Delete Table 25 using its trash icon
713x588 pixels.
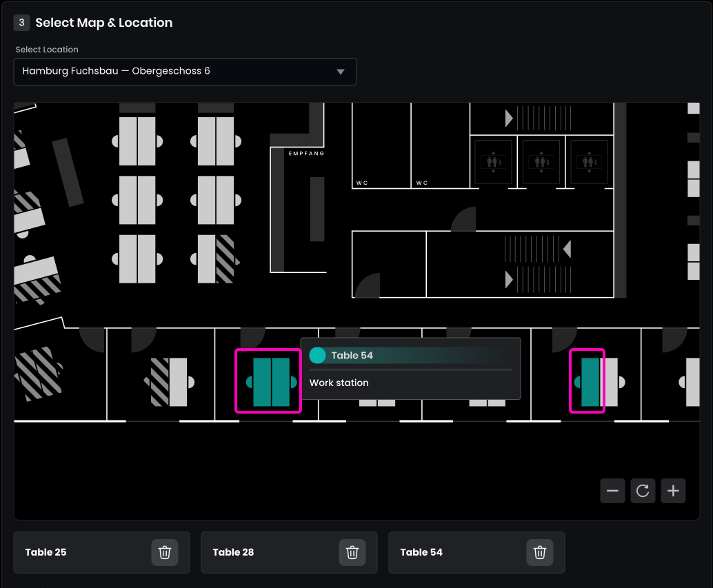(165, 552)
